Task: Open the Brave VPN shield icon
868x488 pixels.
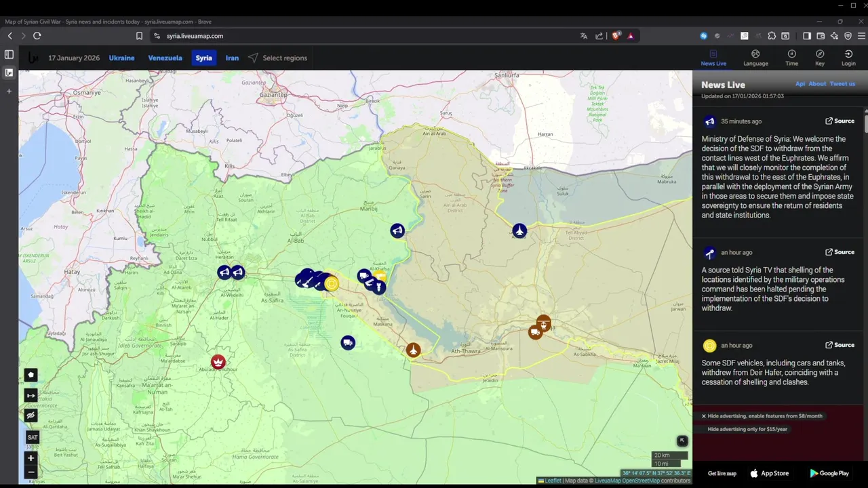Action: click(x=848, y=36)
